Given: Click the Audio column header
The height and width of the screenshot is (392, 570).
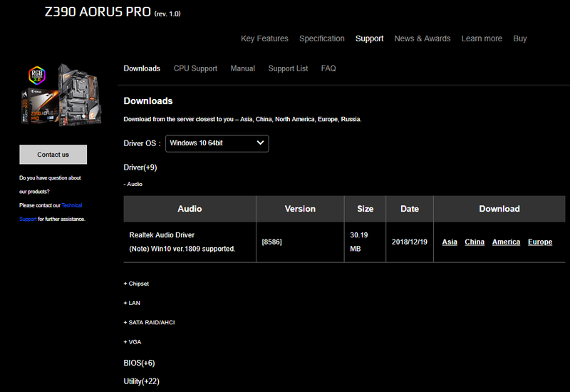Looking at the screenshot, I should pyautogui.click(x=190, y=209).
